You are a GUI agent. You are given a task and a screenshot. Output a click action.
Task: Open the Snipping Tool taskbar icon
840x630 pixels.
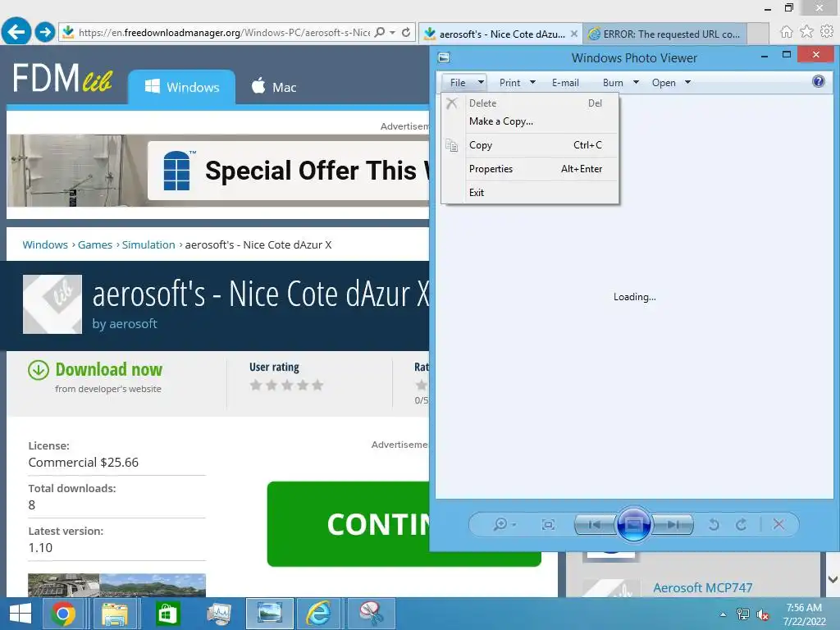[x=371, y=614]
